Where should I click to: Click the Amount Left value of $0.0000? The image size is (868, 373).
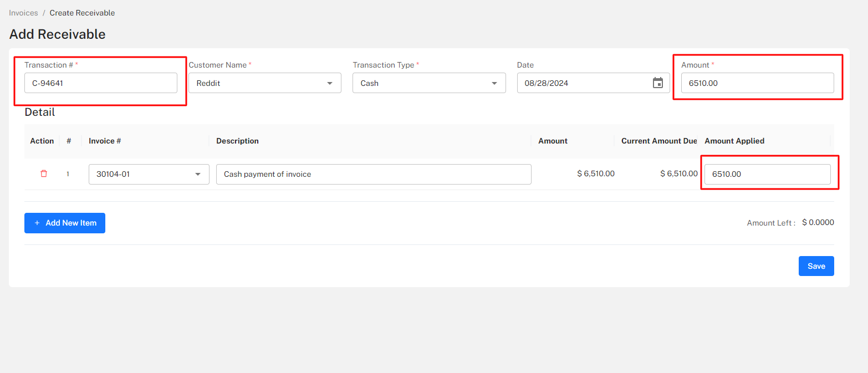point(818,222)
